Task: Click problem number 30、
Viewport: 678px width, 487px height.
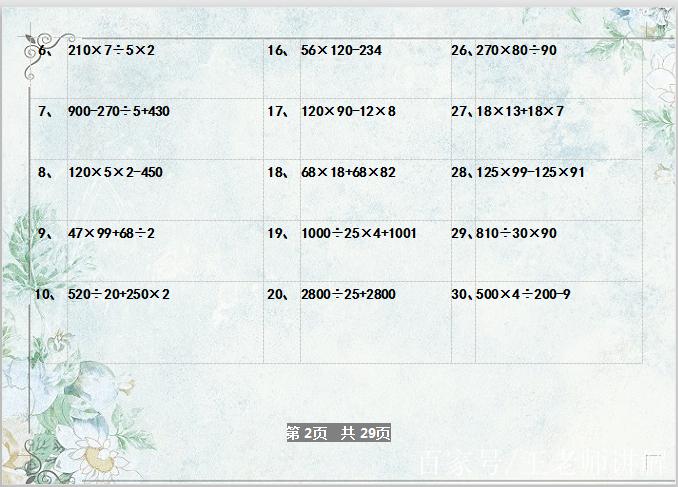Action: [463, 295]
